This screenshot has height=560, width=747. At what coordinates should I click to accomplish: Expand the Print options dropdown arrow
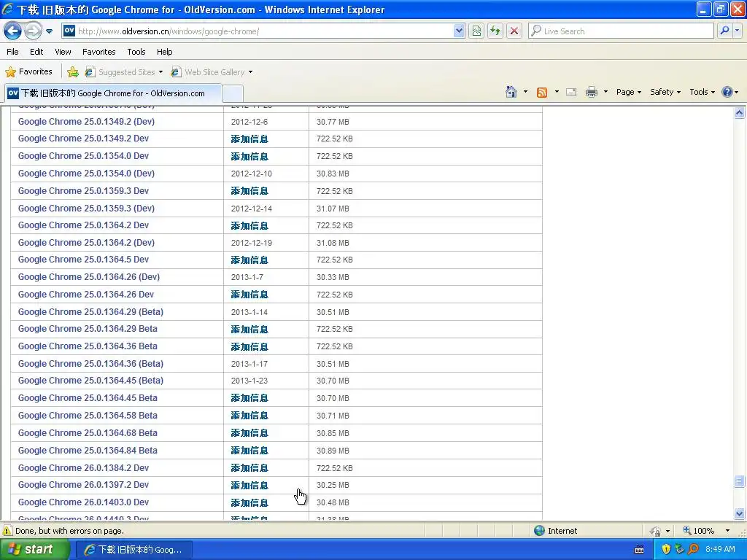click(x=605, y=92)
